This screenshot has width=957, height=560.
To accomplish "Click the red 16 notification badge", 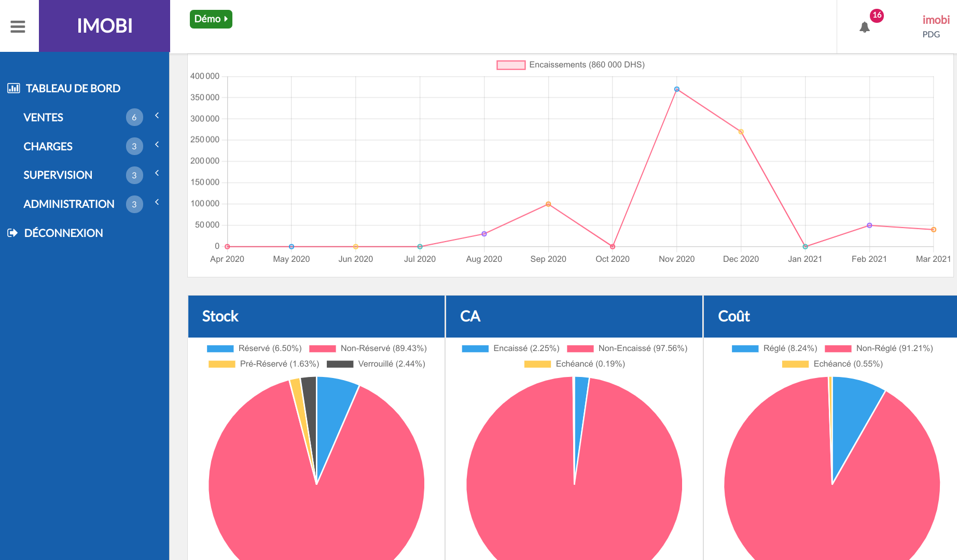I will 877,16.
